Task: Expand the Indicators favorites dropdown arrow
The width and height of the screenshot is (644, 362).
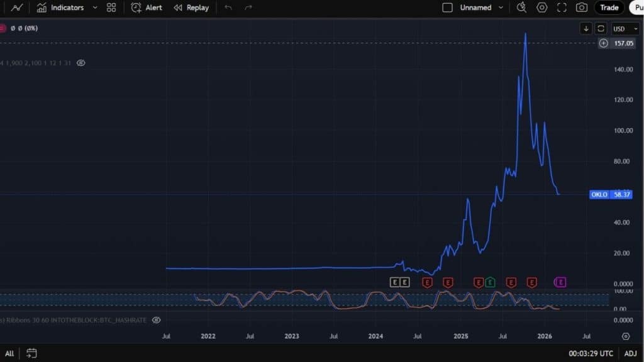Action: click(95, 8)
